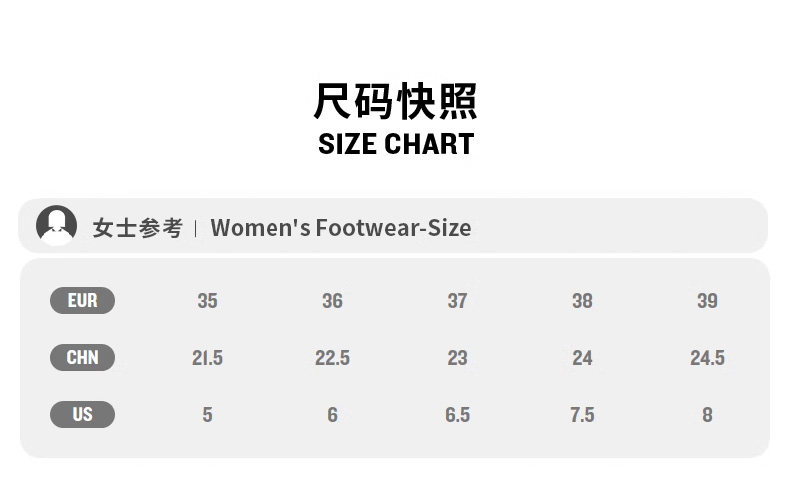Pick US size 8
The width and height of the screenshot is (790, 492).
[x=707, y=415]
